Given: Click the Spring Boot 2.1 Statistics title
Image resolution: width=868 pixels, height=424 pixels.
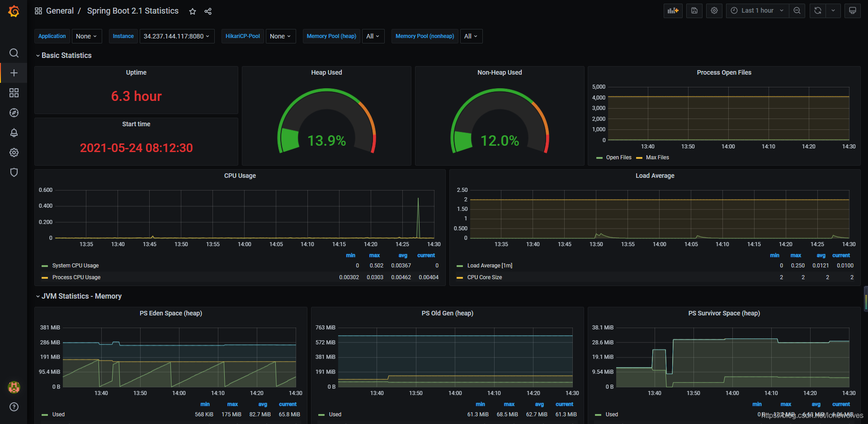Looking at the screenshot, I should (x=133, y=11).
